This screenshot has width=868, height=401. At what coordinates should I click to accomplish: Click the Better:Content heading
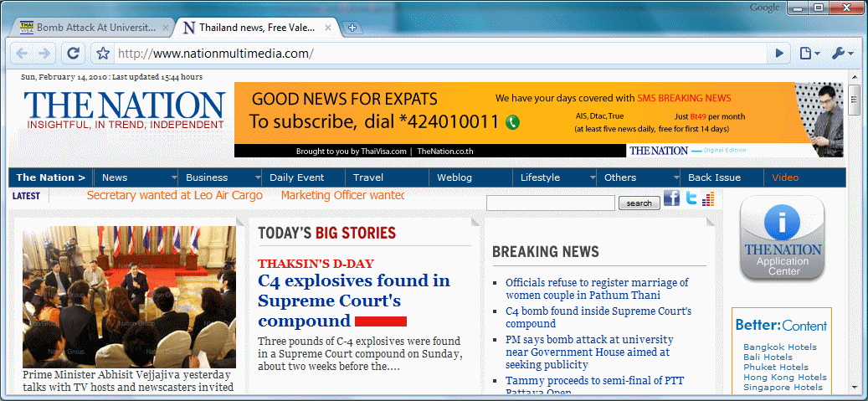[x=781, y=325]
